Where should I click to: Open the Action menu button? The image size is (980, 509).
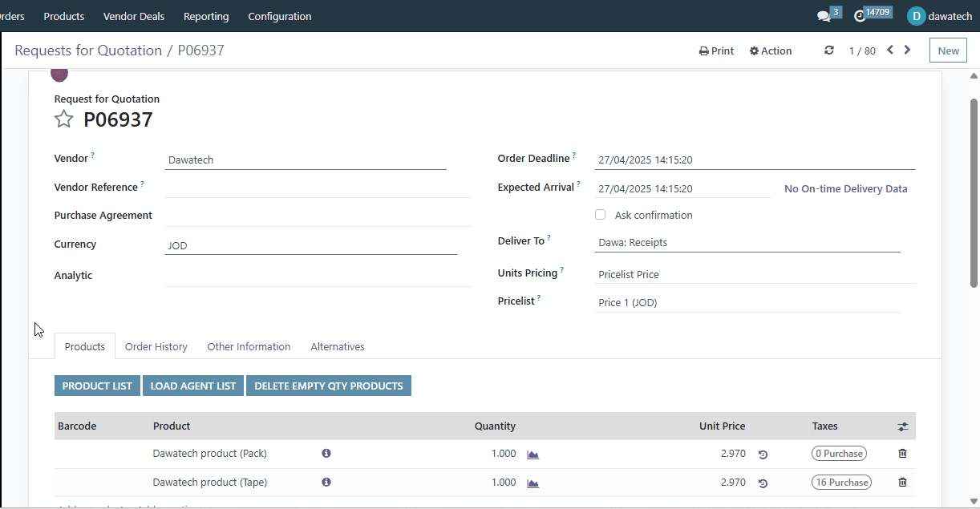771,50
